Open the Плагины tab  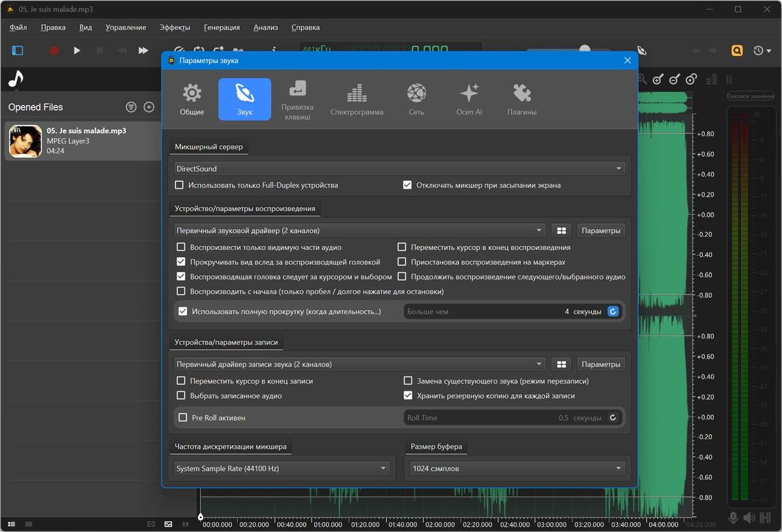click(x=522, y=100)
